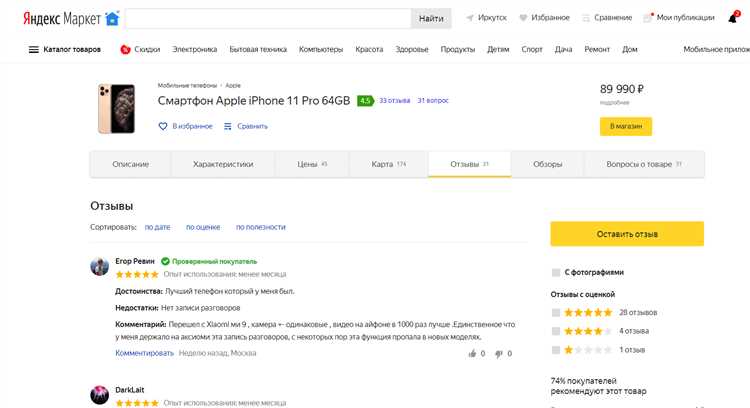
Task: Click the location arrow icon for Иркутск
Action: click(x=470, y=18)
